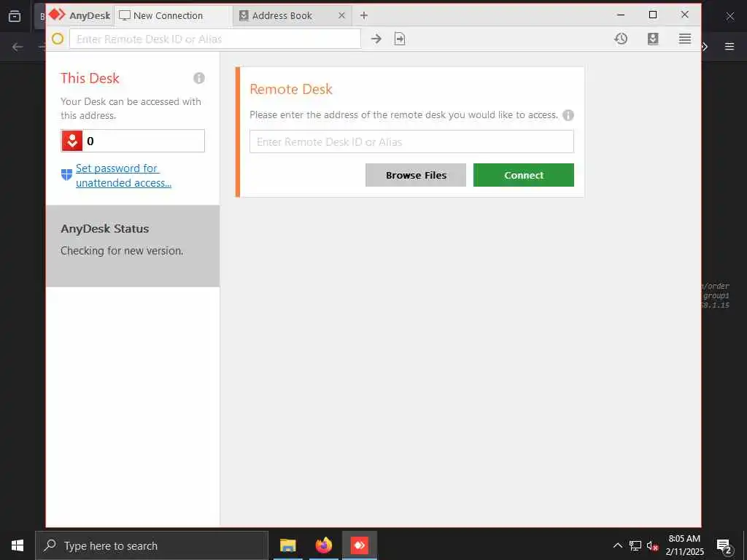The width and height of the screenshot is (747, 560).
Task: Click the Checking for new version text
Action: (x=122, y=251)
